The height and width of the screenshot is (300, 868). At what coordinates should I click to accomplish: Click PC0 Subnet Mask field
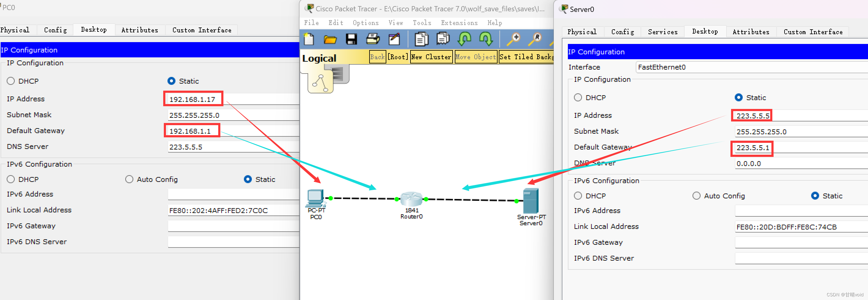click(233, 115)
